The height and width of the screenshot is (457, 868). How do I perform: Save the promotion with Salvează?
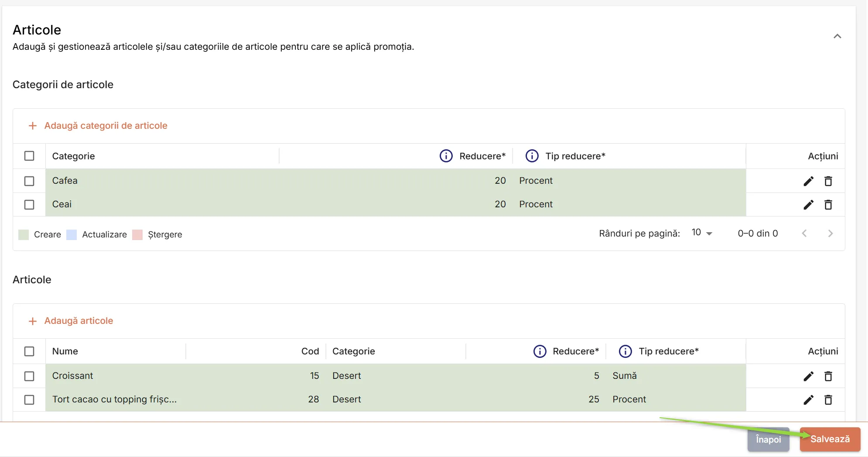tap(830, 439)
